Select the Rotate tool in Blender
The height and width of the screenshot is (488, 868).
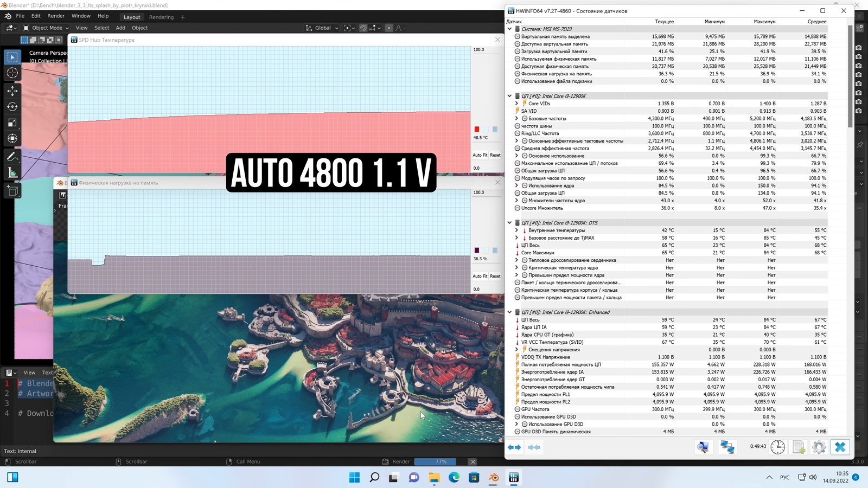click(x=12, y=107)
